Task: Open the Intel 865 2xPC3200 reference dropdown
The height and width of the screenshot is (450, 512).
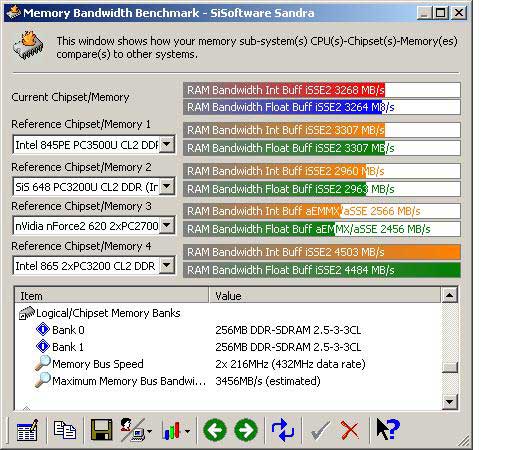Action: pyautogui.click(x=166, y=266)
